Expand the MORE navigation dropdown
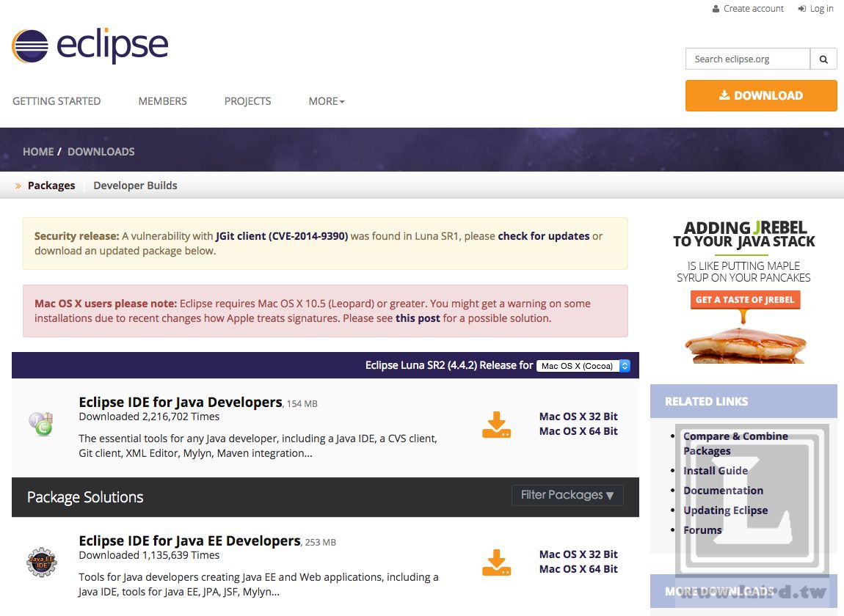 [326, 100]
